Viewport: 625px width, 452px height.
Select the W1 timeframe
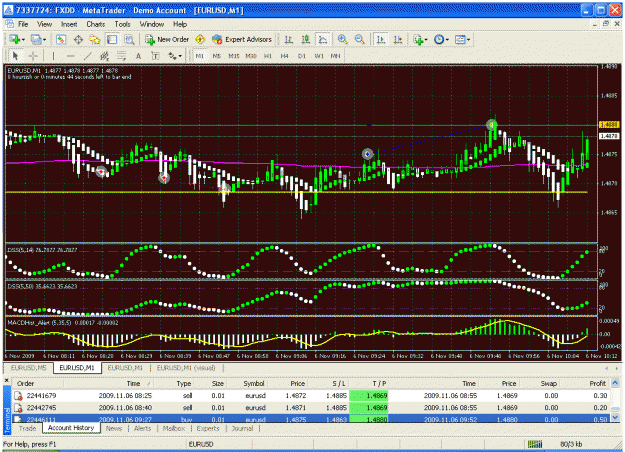[319, 56]
